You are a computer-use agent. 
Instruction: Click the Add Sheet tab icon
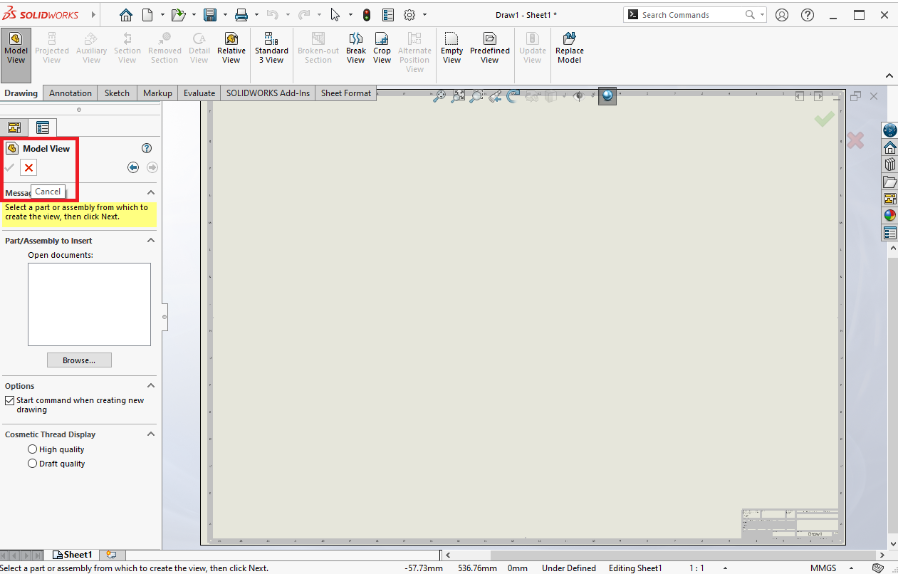(x=111, y=555)
